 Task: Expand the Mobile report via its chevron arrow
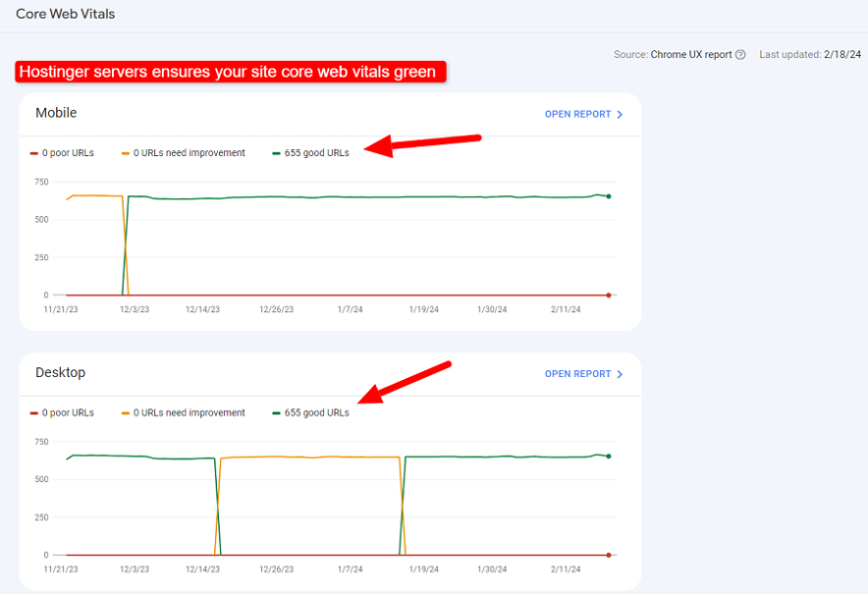point(620,114)
